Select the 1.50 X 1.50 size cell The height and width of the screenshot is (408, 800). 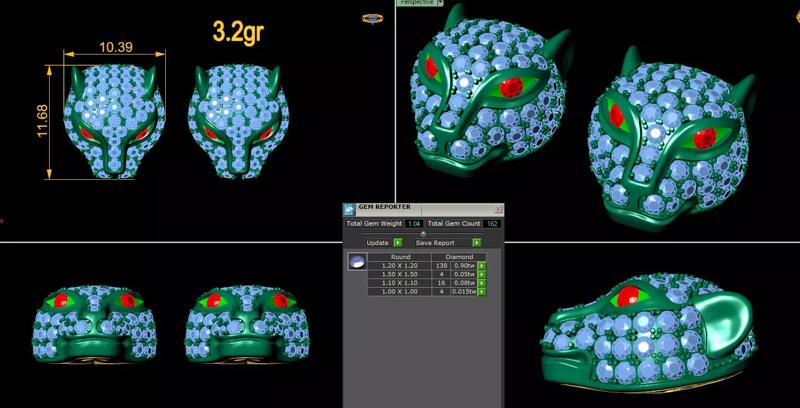(x=401, y=274)
